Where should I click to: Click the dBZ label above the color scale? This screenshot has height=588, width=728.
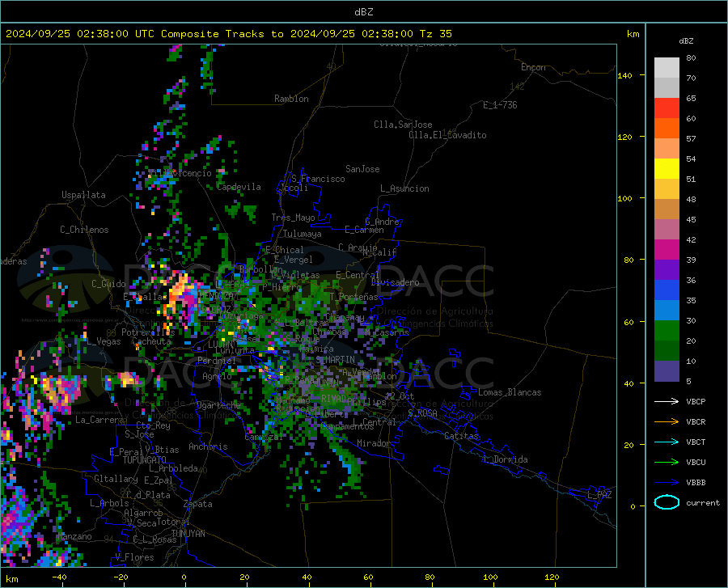[686, 40]
